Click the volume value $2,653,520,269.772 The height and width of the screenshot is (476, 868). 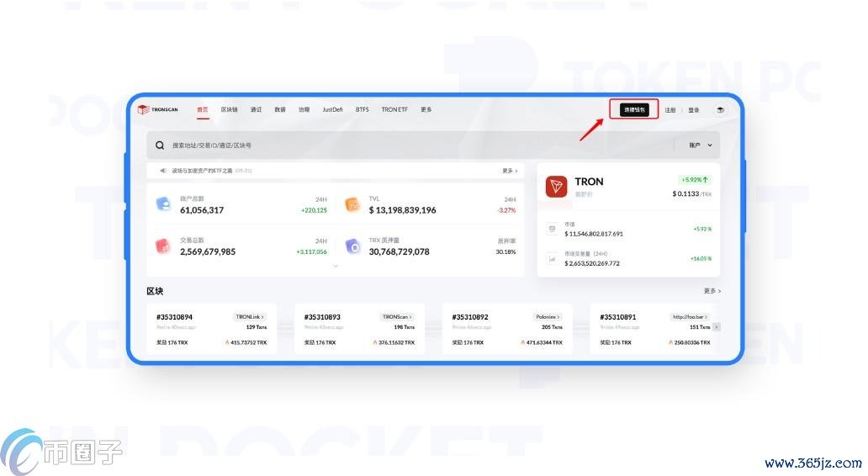click(x=592, y=263)
